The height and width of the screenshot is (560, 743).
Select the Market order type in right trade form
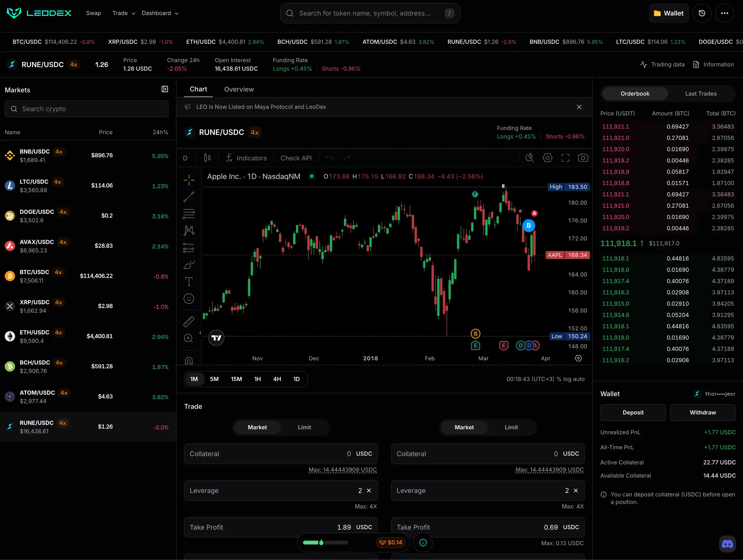click(464, 427)
